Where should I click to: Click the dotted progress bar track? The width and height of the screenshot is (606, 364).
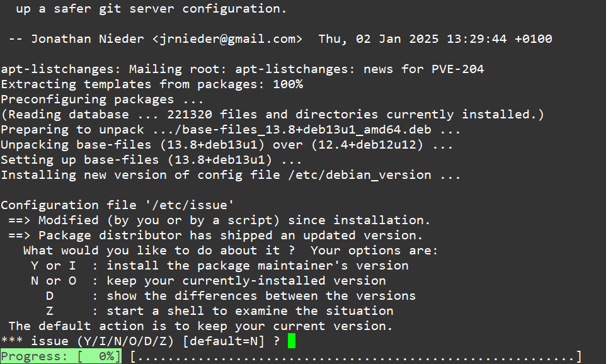tap(355, 356)
